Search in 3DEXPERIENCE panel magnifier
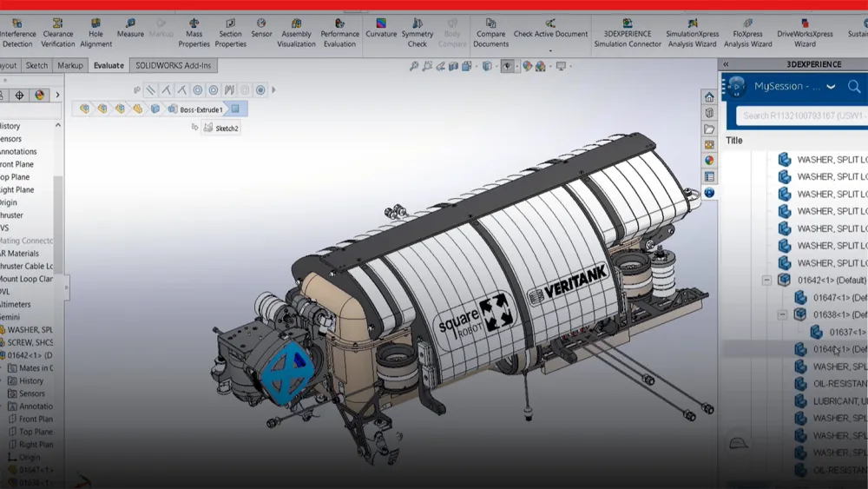Image resolution: width=868 pixels, height=489 pixels. point(854,86)
